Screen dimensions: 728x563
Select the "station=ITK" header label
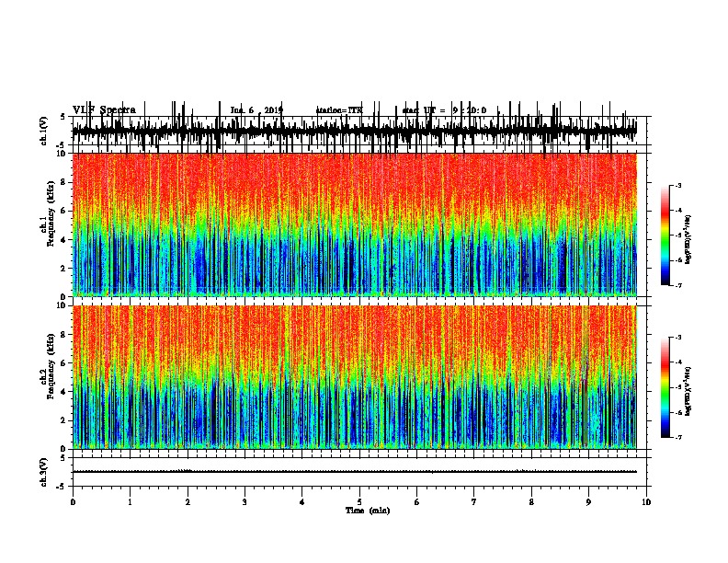point(339,110)
